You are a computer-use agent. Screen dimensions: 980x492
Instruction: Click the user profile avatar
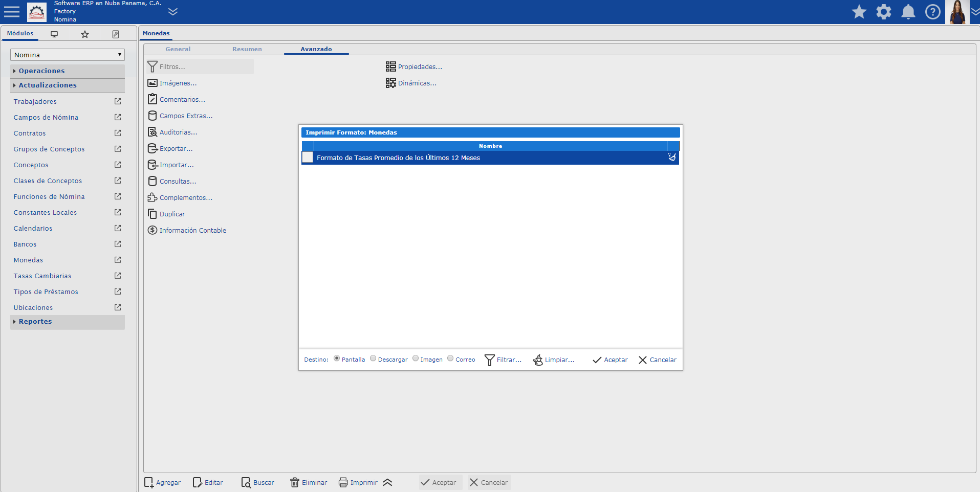coord(957,12)
